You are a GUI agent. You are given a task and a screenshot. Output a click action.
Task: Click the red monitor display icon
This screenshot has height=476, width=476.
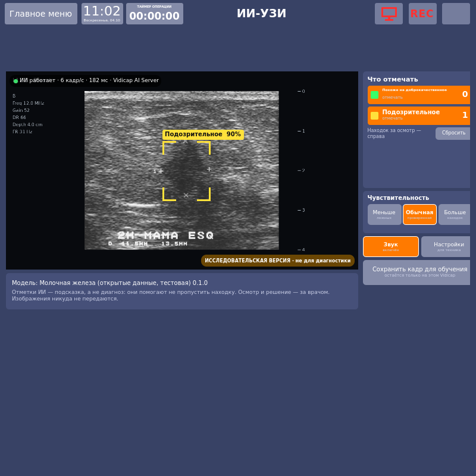click(389, 14)
